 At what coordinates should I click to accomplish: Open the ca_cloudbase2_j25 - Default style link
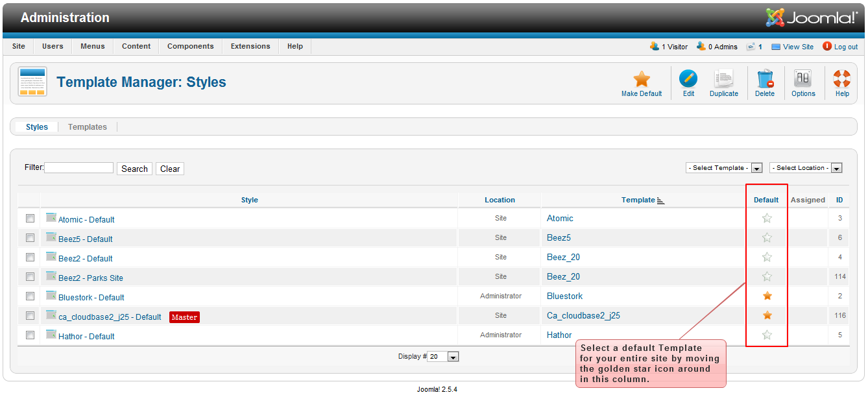pyautogui.click(x=110, y=317)
